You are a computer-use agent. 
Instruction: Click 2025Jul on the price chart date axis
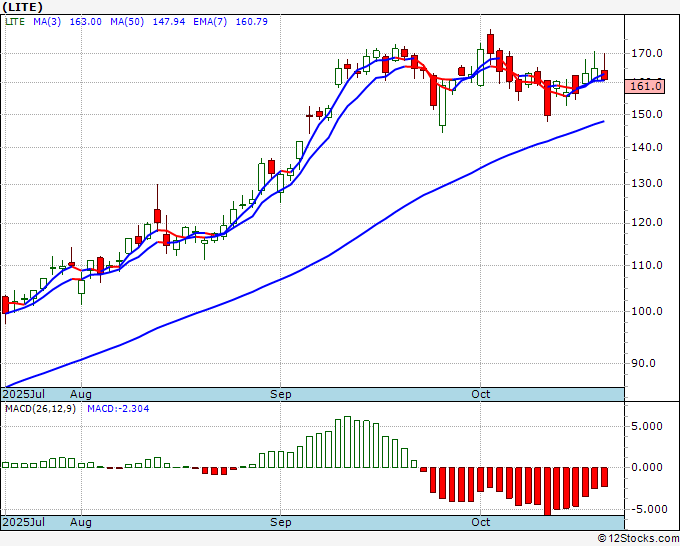coord(23,394)
